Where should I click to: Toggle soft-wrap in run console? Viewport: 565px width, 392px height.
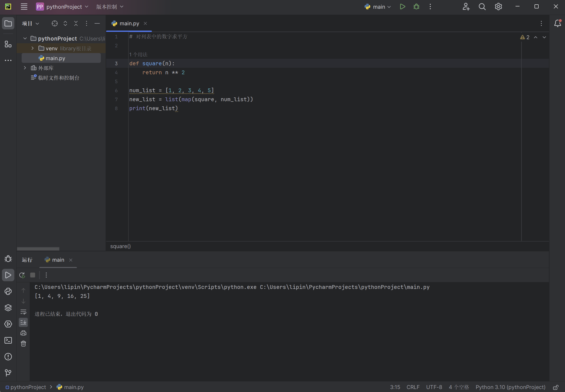tap(23, 312)
